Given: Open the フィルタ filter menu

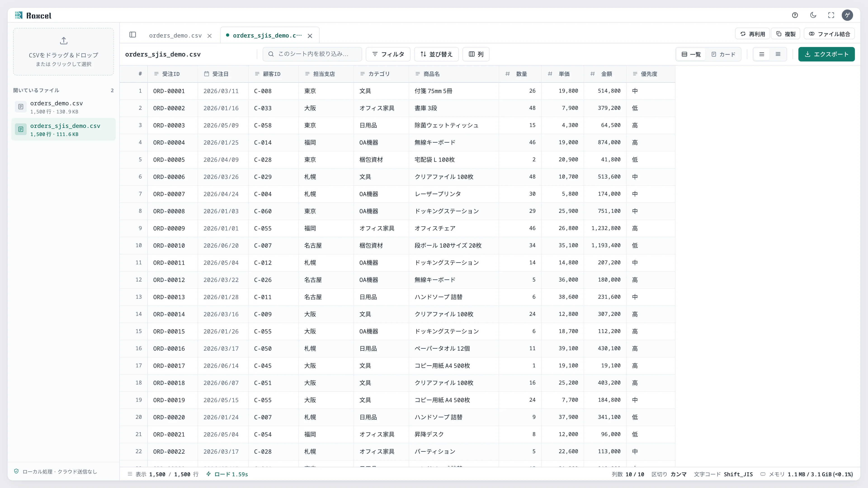Looking at the screenshot, I should coord(388,54).
